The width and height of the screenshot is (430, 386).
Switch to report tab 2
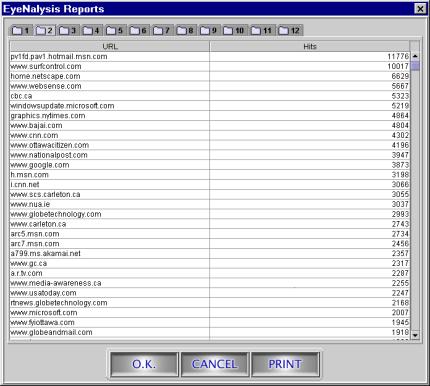pyautogui.click(x=44, y=31)
